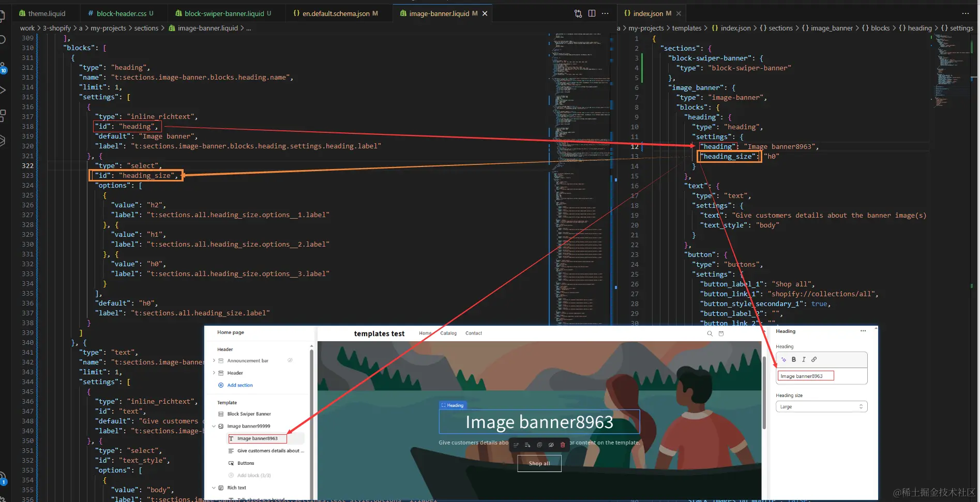Viewport: 980px width, 502px height.
Task: Click the disabled Add block (3/3) item
Action: [250, 476]
